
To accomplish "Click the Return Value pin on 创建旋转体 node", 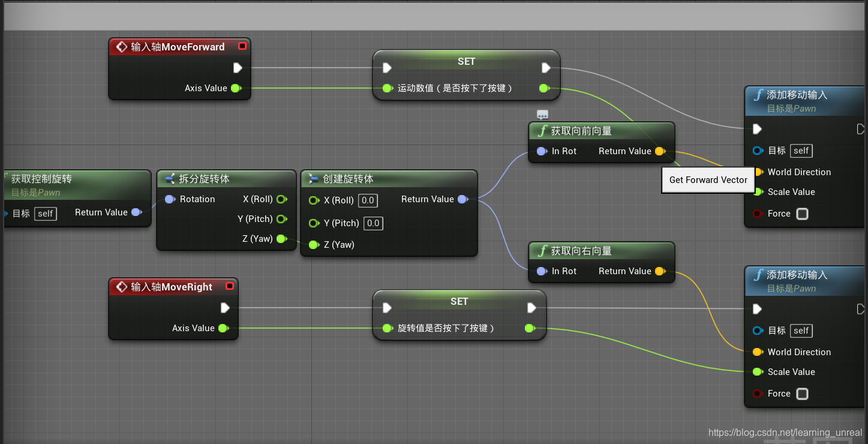I will [x=462, y=199].
